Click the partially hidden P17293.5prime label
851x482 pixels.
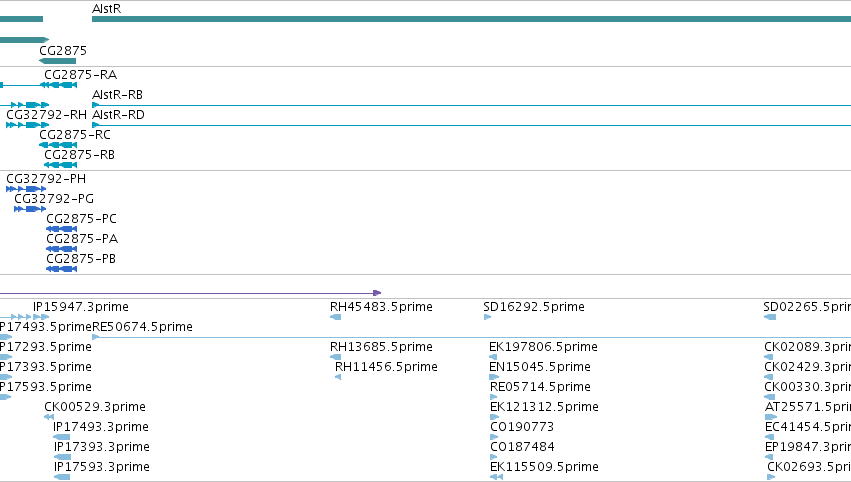pos(46,347)
